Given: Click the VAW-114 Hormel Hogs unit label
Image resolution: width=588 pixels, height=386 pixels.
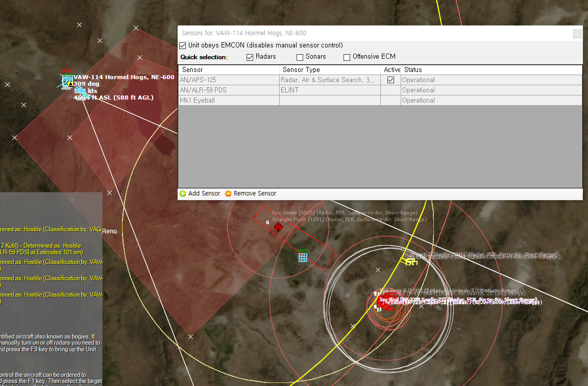Looking at the screenshot, I should pyautogui.click(x=124, y=77).
